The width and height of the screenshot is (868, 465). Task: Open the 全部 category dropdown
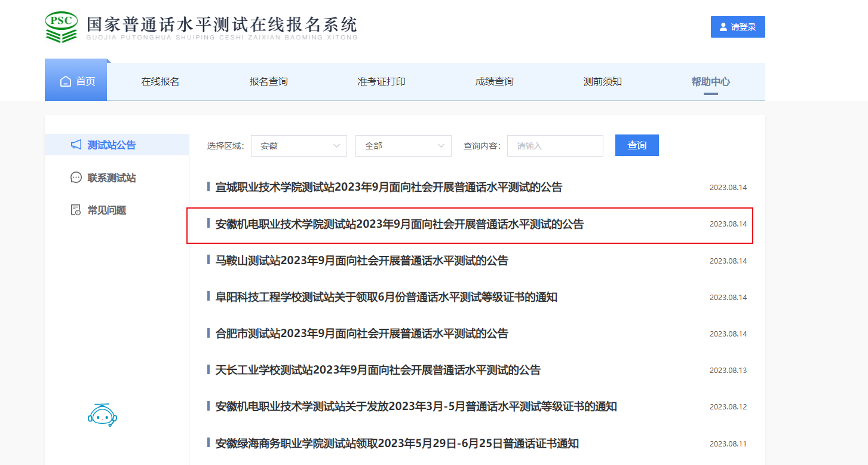(x=403, y=146)
